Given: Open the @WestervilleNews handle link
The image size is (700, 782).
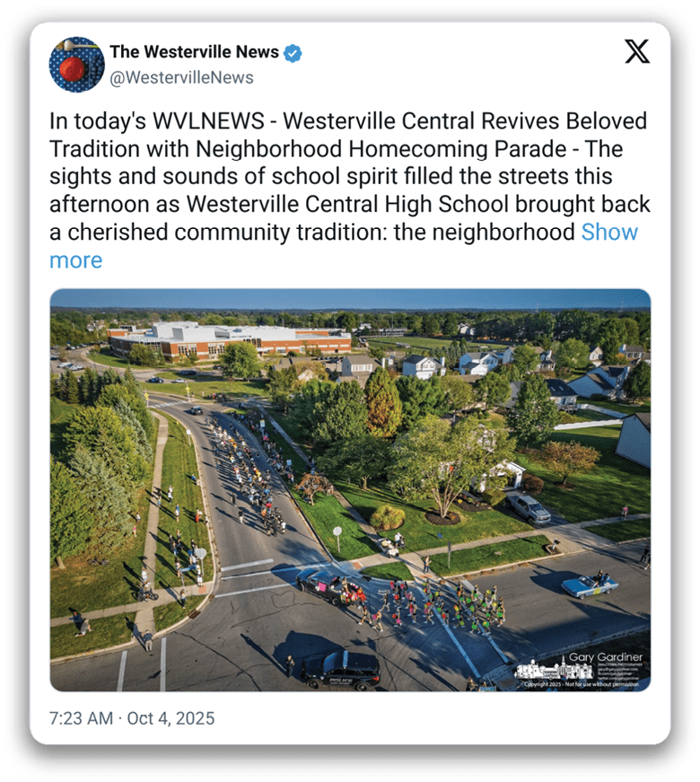Looking at the screenshot, I should tap(181, 78).
